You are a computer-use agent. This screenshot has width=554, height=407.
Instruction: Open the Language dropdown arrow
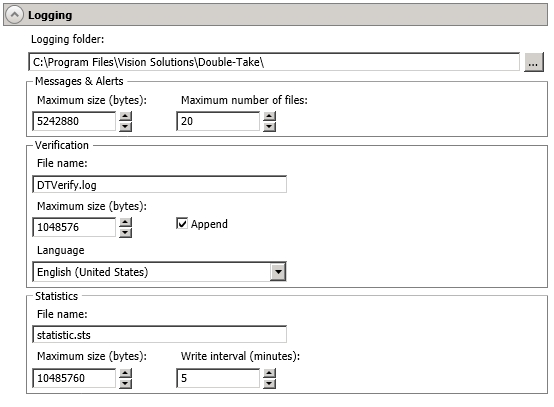tap(278, 272)
